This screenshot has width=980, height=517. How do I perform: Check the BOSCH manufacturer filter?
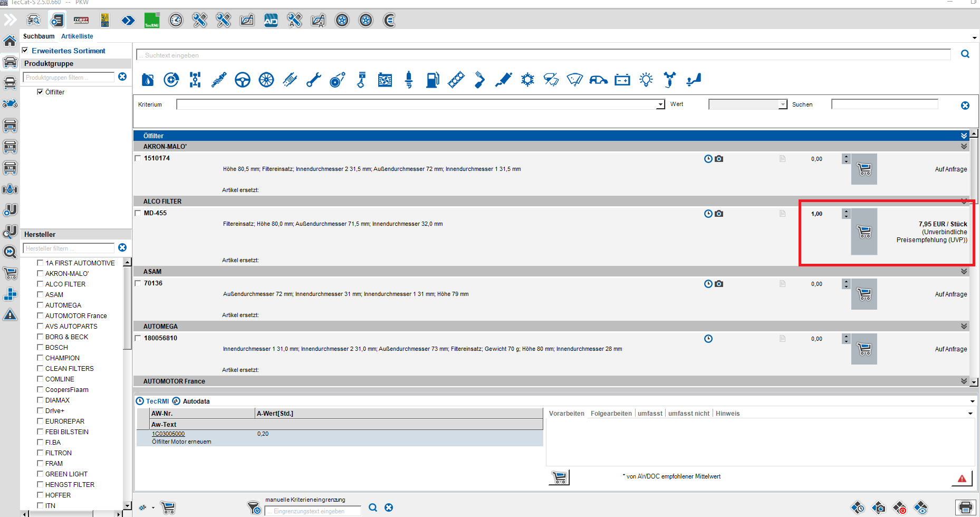point(40,347)
